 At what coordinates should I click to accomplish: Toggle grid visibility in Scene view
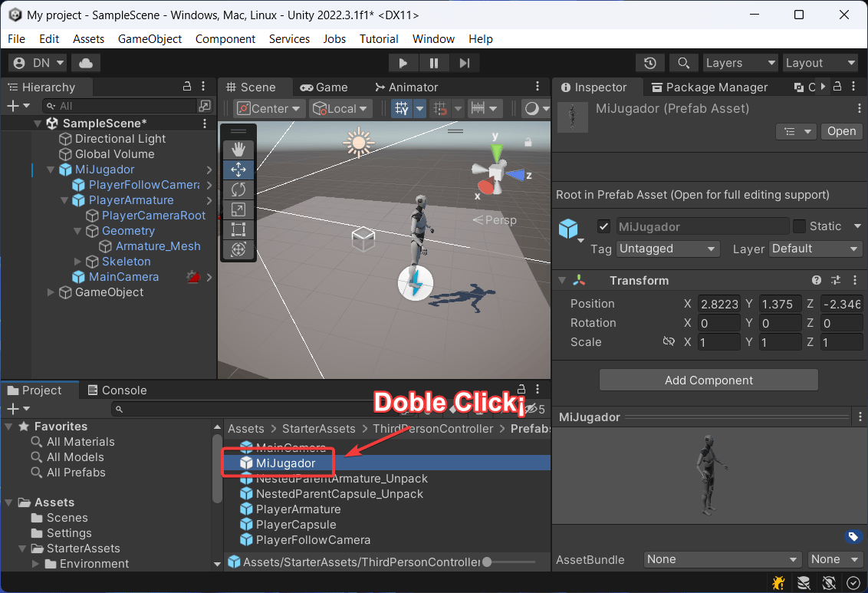(402, 108)
